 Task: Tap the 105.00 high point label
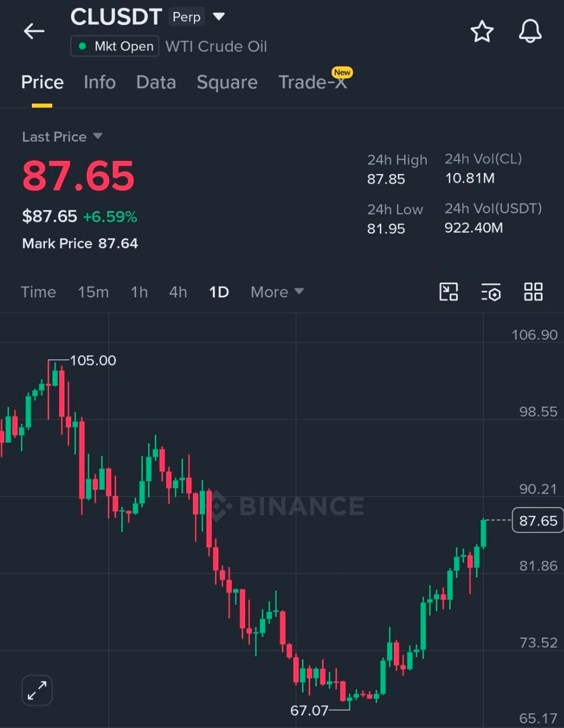point(93,360)
